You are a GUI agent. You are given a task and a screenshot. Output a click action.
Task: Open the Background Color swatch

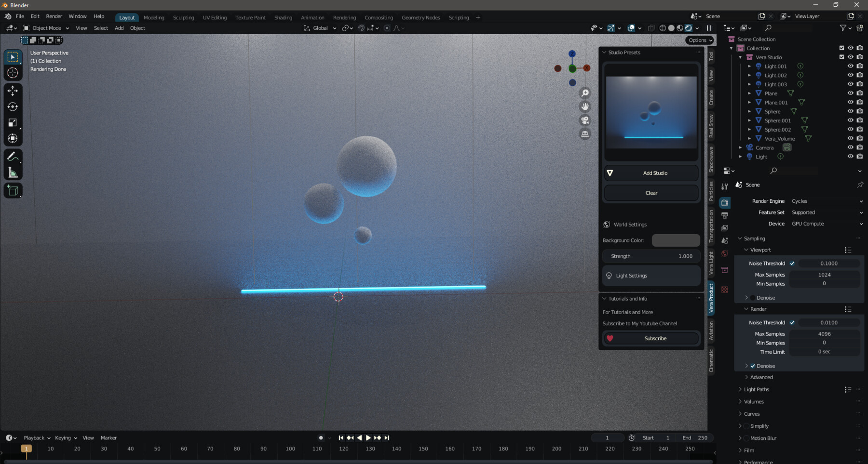coord(676,240)
